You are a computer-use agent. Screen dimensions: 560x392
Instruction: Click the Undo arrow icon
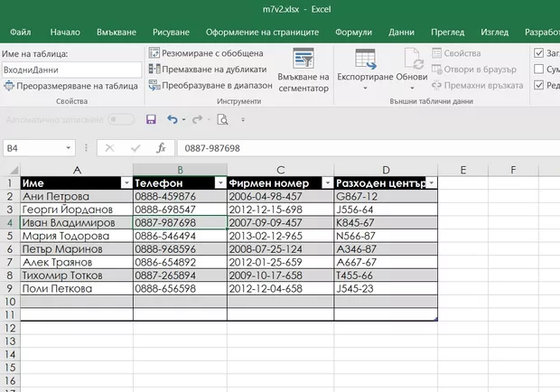point(172,119)
